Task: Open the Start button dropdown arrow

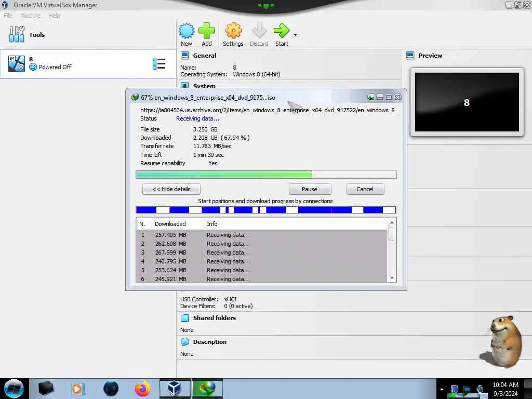Action: [x=295, y=35]
